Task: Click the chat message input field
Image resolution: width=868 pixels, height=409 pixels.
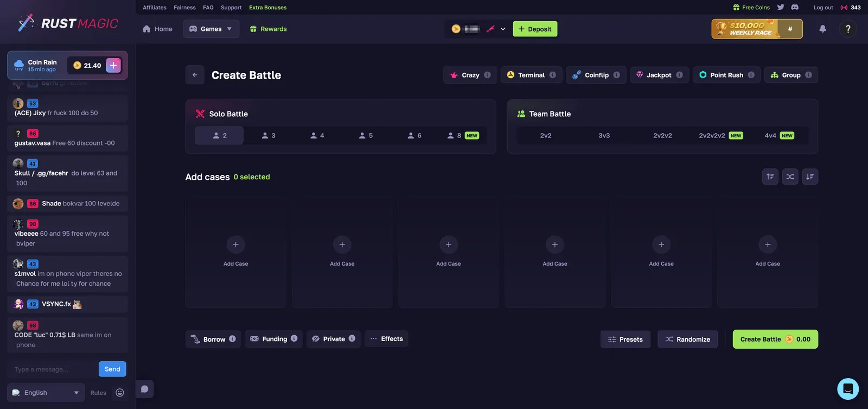Action: tap(53, 369)
